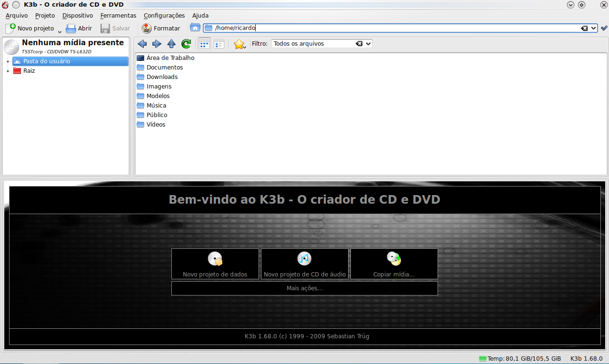Open the Filtro dropdown for Todos os arquivos
The image size is (609, 364).
pos(368,44)
